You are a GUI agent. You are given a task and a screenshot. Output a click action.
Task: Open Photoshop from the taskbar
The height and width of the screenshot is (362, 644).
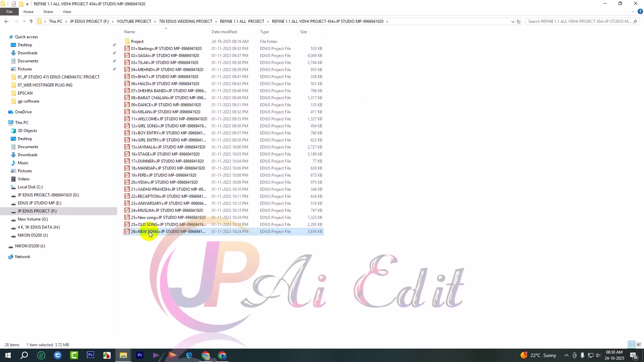click(91, 355)
